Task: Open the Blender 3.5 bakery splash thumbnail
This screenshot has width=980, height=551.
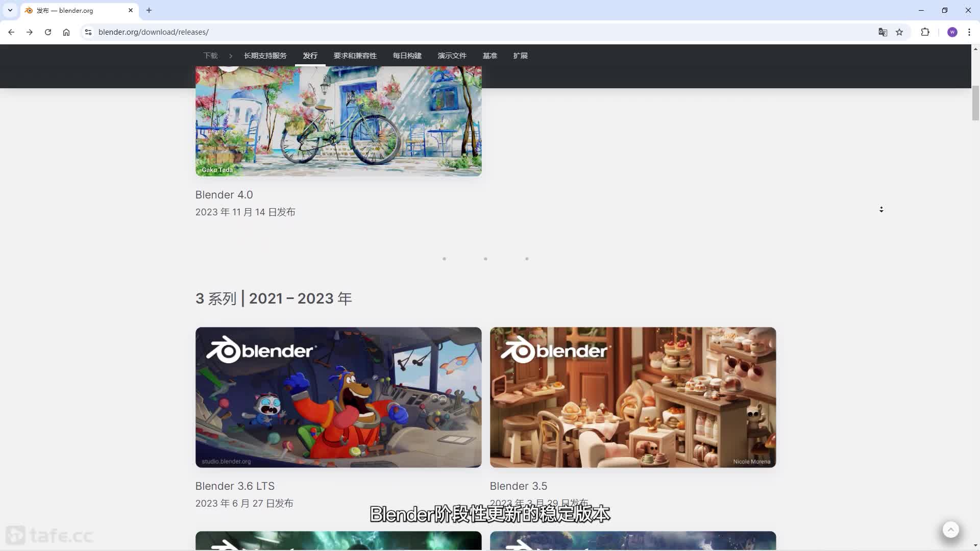Action: tap(633, 397)
